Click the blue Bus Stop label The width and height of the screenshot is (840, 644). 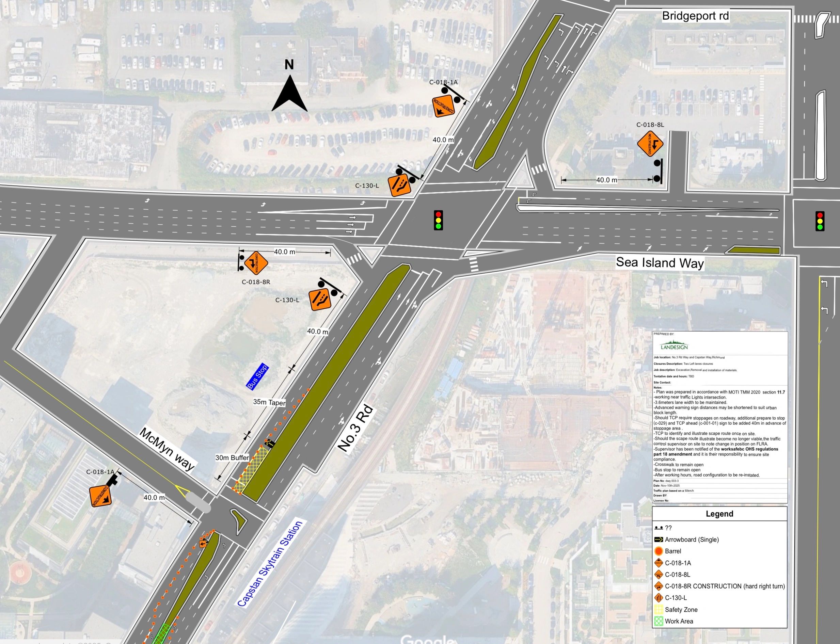click(x=257, y=377)
